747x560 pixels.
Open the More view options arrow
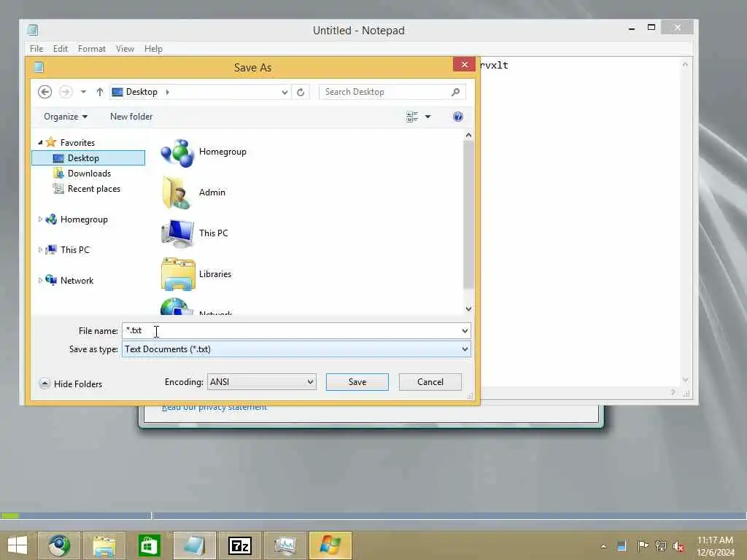click(427, 117)
